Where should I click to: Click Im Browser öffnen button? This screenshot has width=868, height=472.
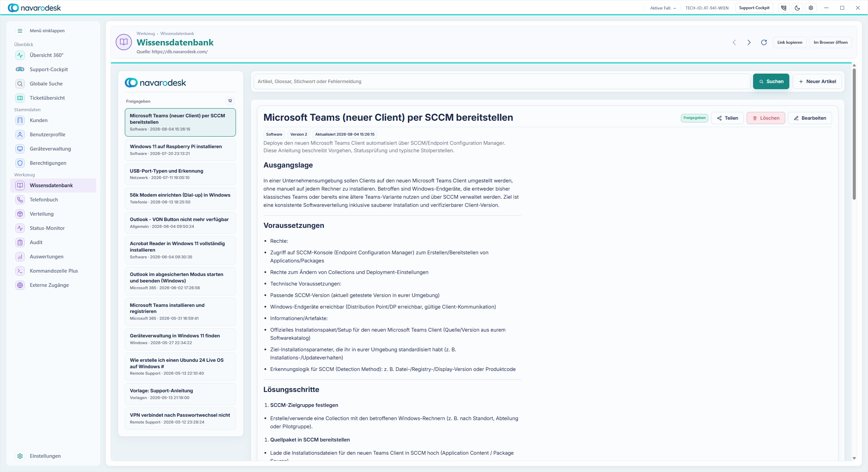(830, 42)
